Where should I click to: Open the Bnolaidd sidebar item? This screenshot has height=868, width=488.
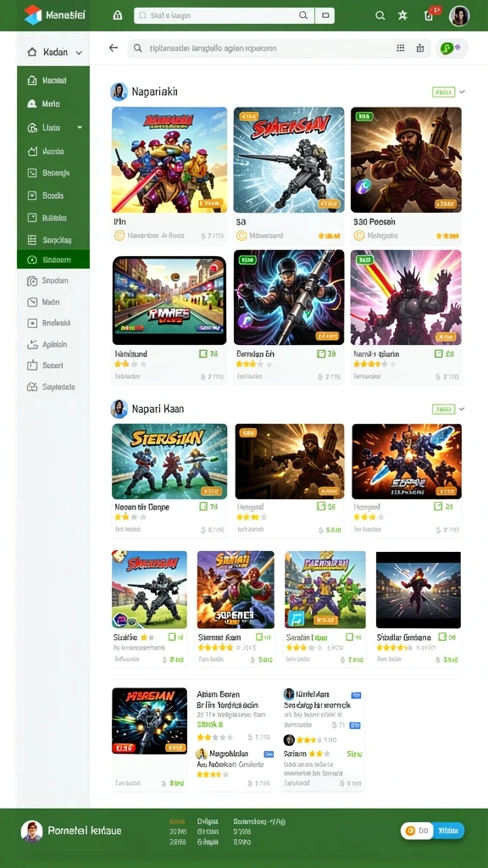point(53,323)
